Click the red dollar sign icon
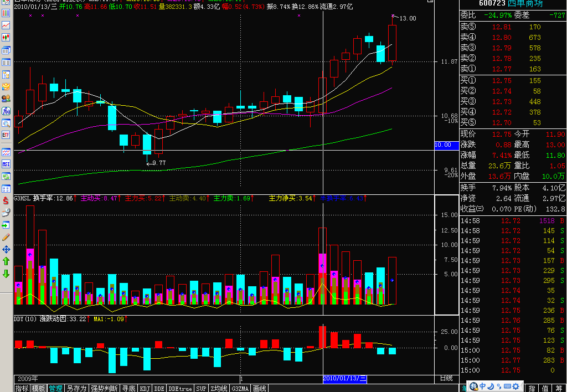 [x=6, y=200]
